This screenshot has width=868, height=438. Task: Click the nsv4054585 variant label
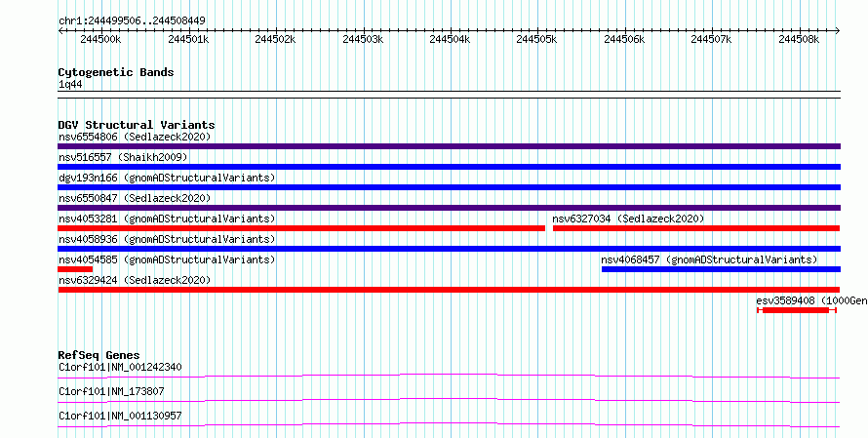[x=167, y=259]
